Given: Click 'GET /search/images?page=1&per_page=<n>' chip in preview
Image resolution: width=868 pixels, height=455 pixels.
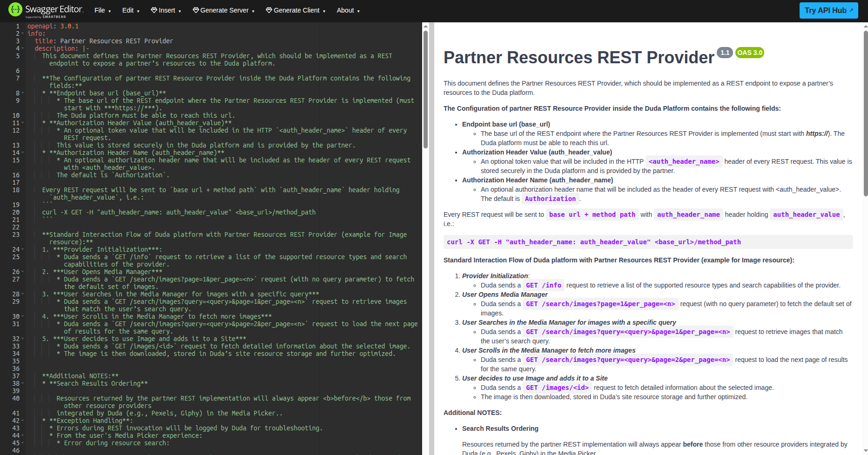Looking at the screenshot, I should coord(600,304).
